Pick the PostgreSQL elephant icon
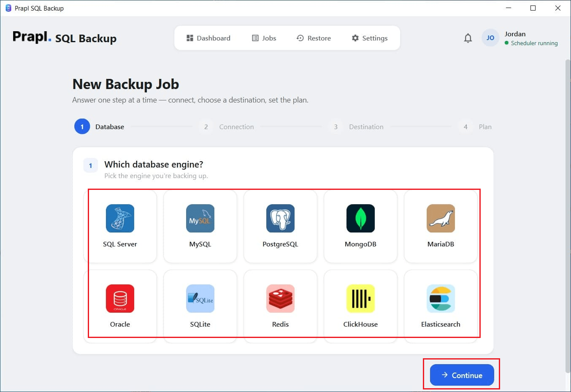 pos(280,218)
